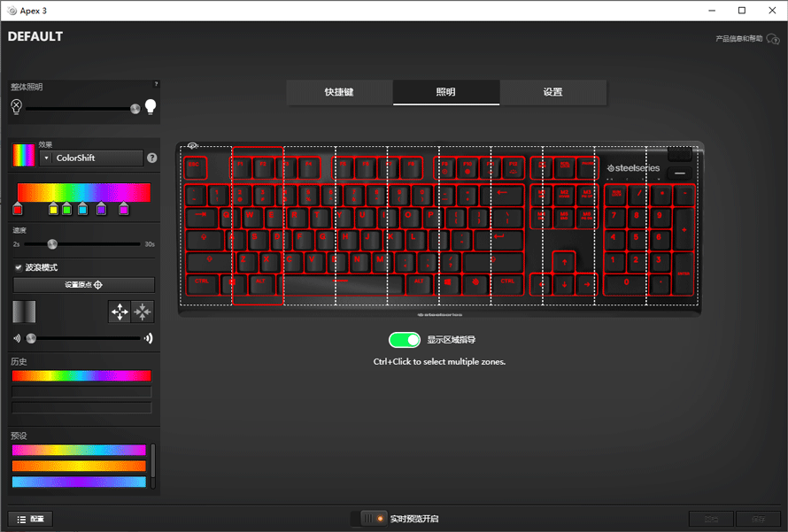Screen dimensions: 788x532
Task: Click the bright bulb icon for full illumination
Action: point(151,106)
